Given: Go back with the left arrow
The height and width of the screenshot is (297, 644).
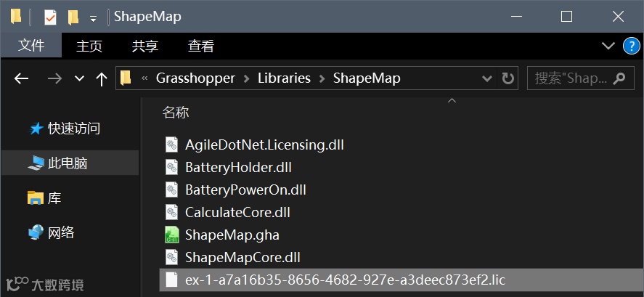Looking at the screenshot, I should coord(21,78).
